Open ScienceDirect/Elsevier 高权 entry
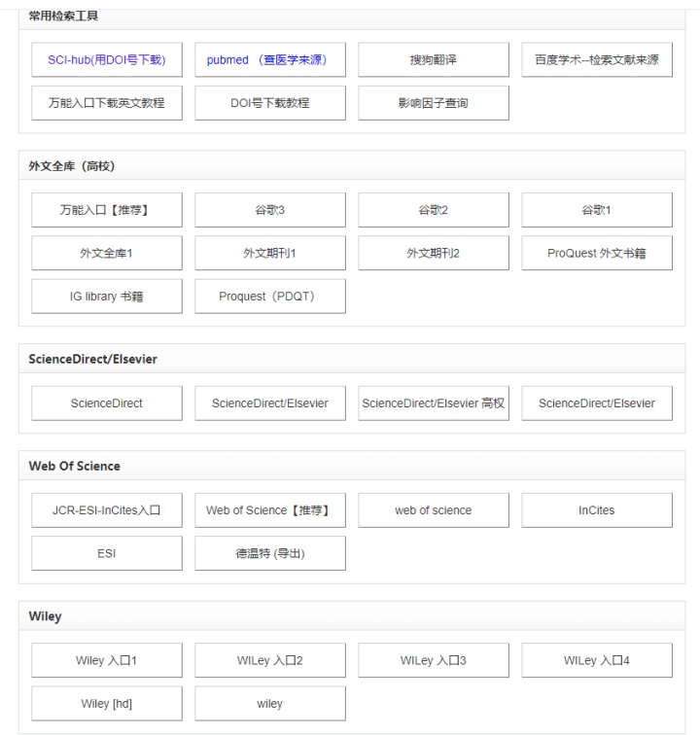The image size is (700, 735). coord(434,402)
